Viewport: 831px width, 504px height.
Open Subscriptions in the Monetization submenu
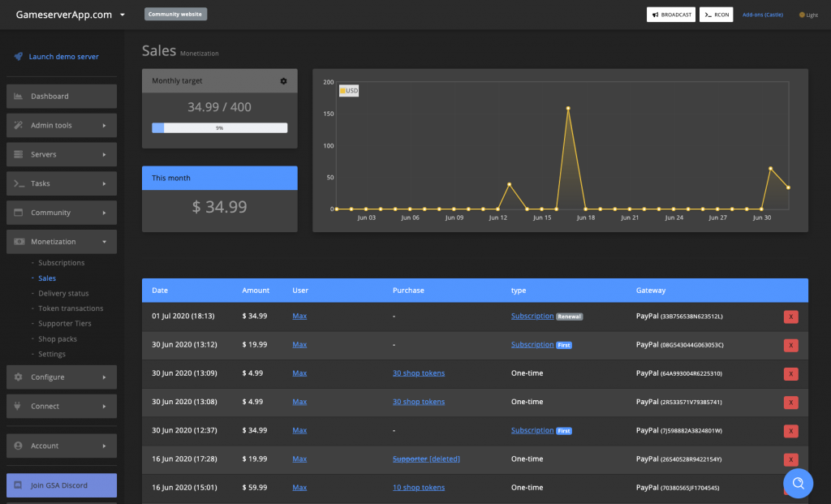click(x=61, y=262)
